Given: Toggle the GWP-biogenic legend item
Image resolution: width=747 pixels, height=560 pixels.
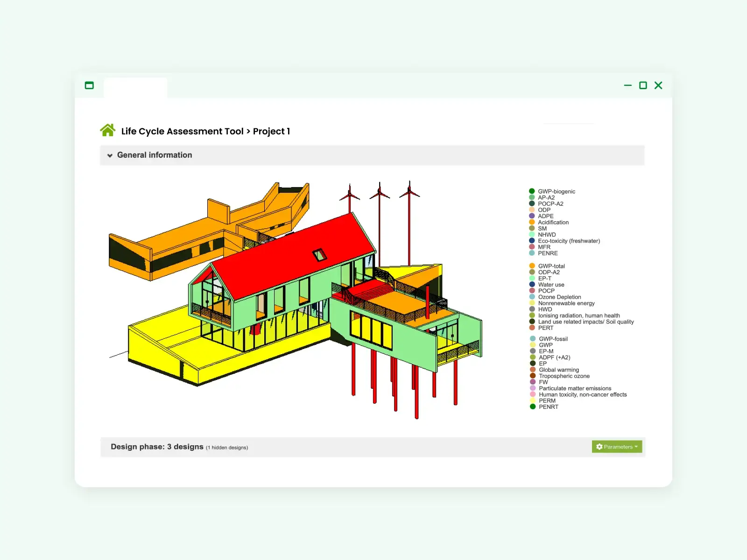Looking at the screenshot, I should [556, 191].
